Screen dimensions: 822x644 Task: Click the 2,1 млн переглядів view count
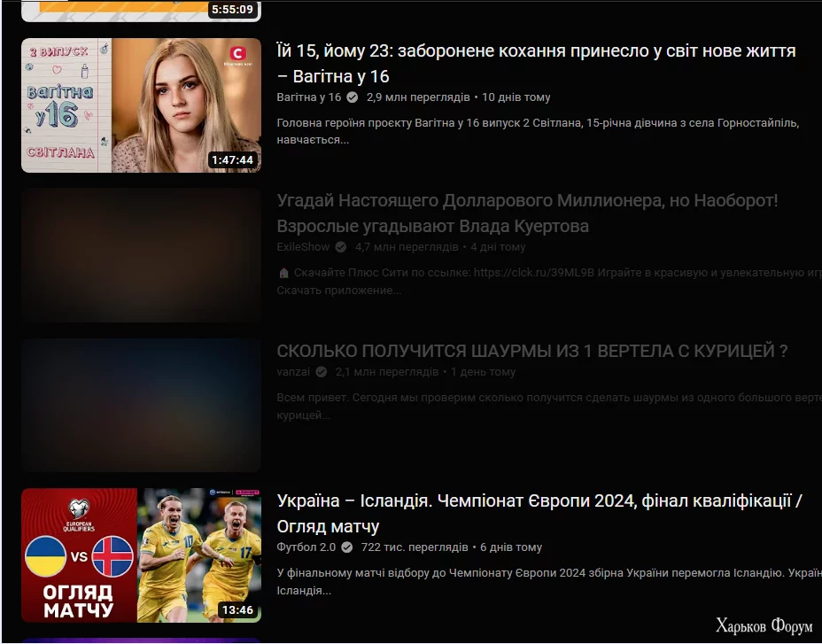(387, 372)
